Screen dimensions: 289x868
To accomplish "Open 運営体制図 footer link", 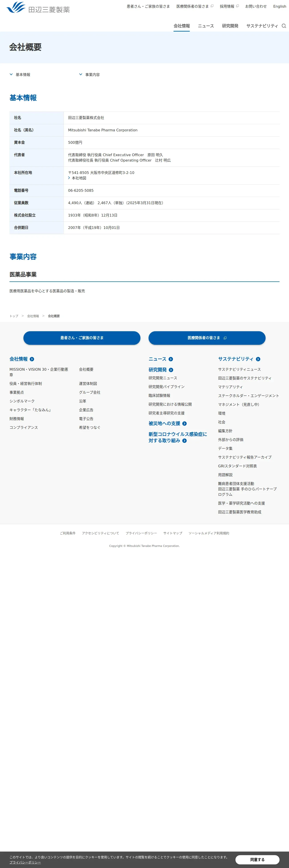I will (x=88, y=384).
